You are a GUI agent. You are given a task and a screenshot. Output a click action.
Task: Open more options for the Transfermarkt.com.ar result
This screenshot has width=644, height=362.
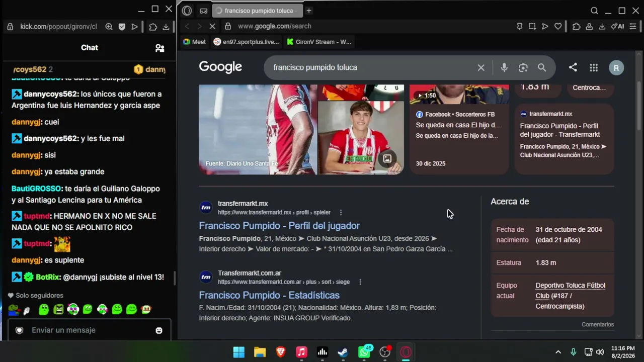coord(360,282)
